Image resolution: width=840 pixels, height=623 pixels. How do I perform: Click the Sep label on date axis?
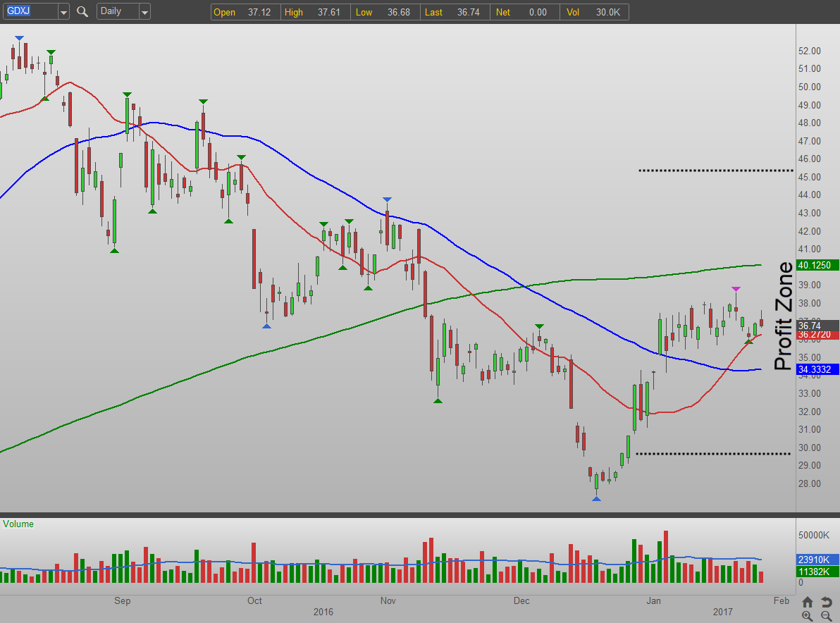coord(122,600)
